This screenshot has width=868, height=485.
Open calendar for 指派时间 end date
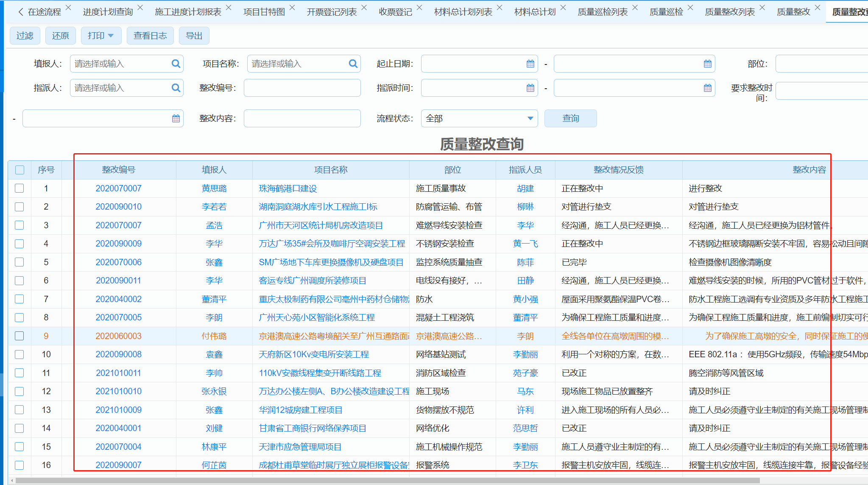pos(707,88)
